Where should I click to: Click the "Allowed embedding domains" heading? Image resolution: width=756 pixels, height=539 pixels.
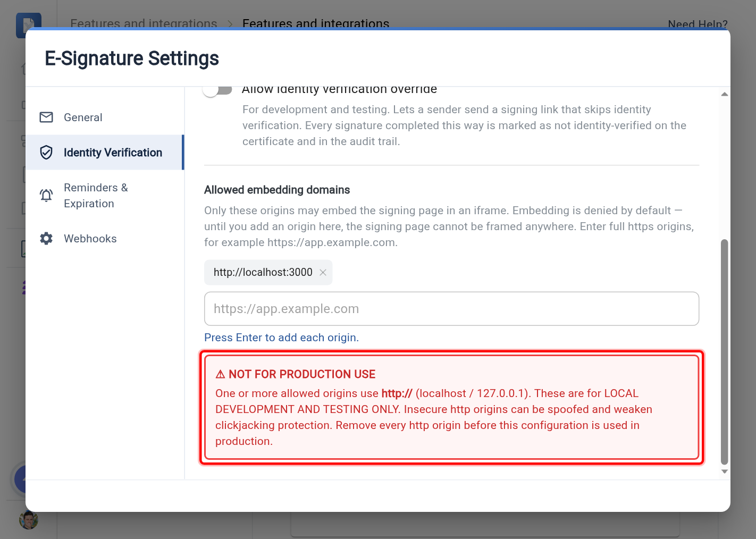click(277, 190)
